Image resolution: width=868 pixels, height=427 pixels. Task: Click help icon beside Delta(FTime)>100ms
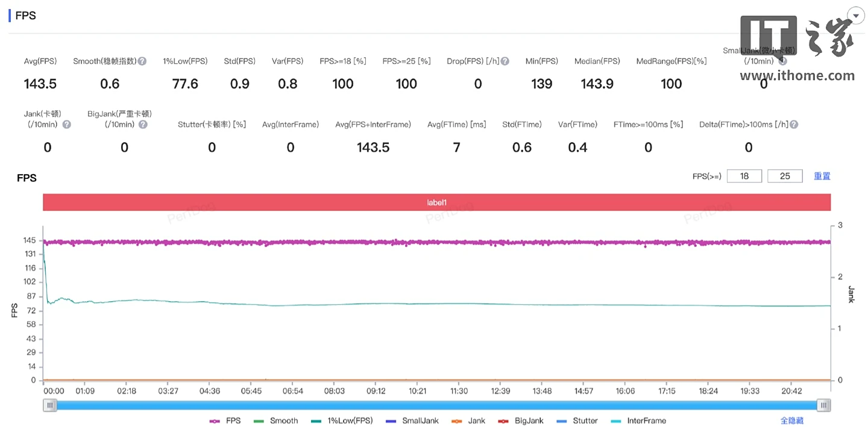[794, 125]
